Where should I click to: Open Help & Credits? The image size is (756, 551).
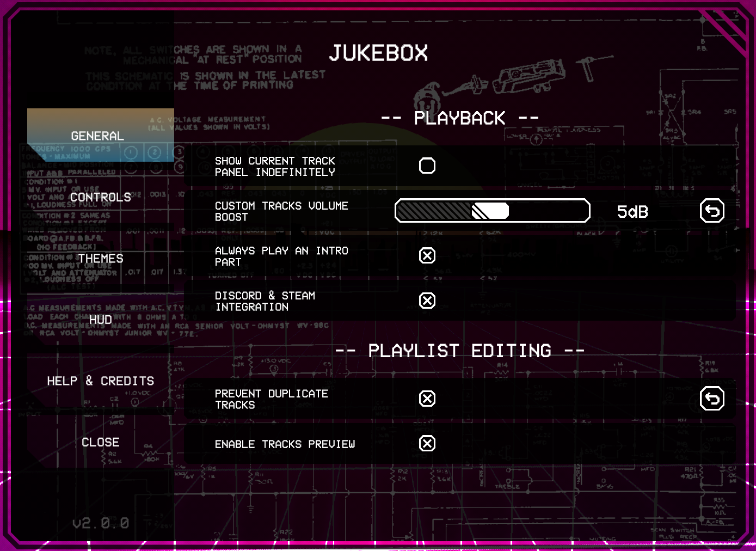pos(100,381)
